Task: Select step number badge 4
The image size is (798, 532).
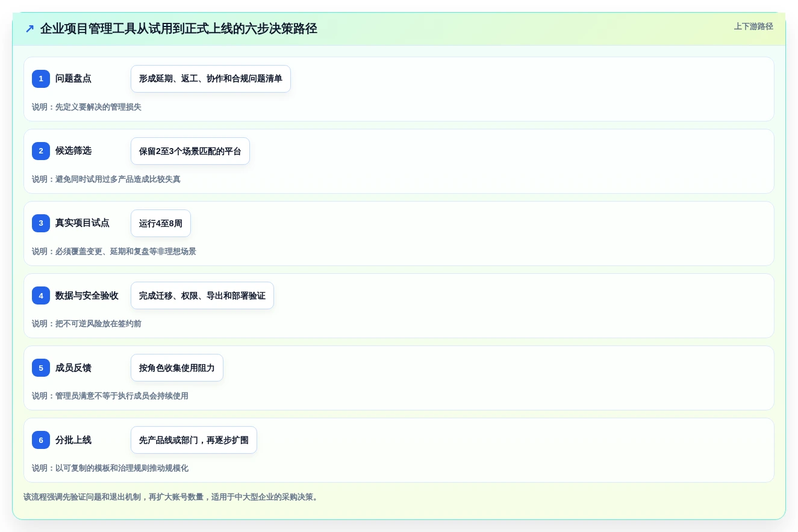Action: tap(41, 295)
